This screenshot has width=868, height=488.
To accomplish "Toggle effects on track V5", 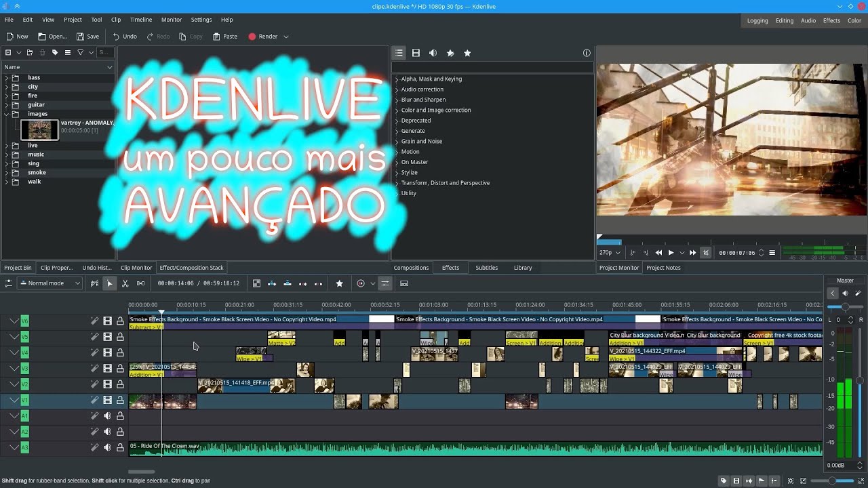I will [94, 337].
